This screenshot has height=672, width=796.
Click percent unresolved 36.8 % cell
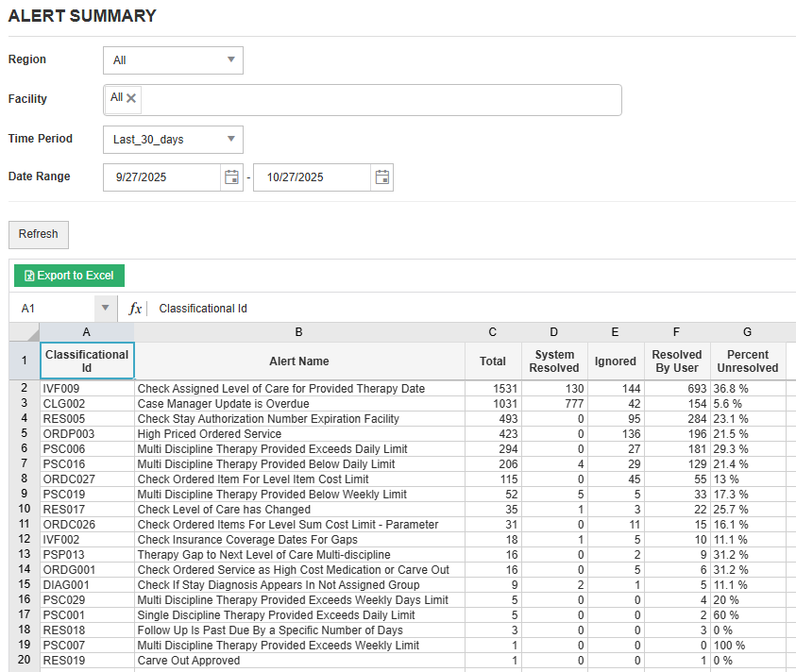[x=748, y=389]
